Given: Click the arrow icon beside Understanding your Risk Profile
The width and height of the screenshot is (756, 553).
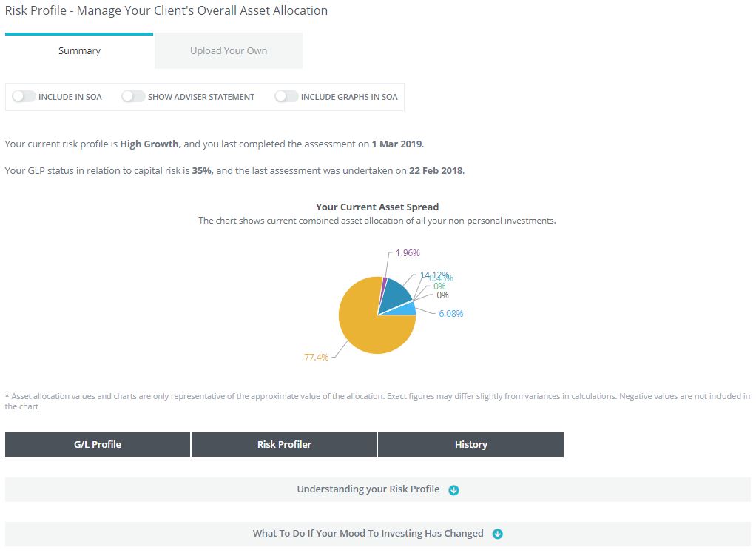Looking at the screenshot, I should coord(454,490).
